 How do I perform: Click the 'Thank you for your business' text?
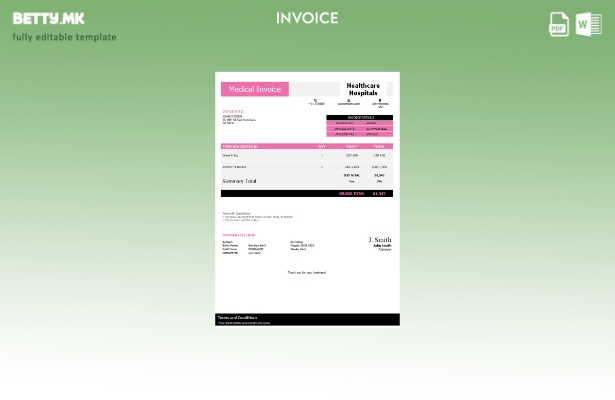(307, 272)
